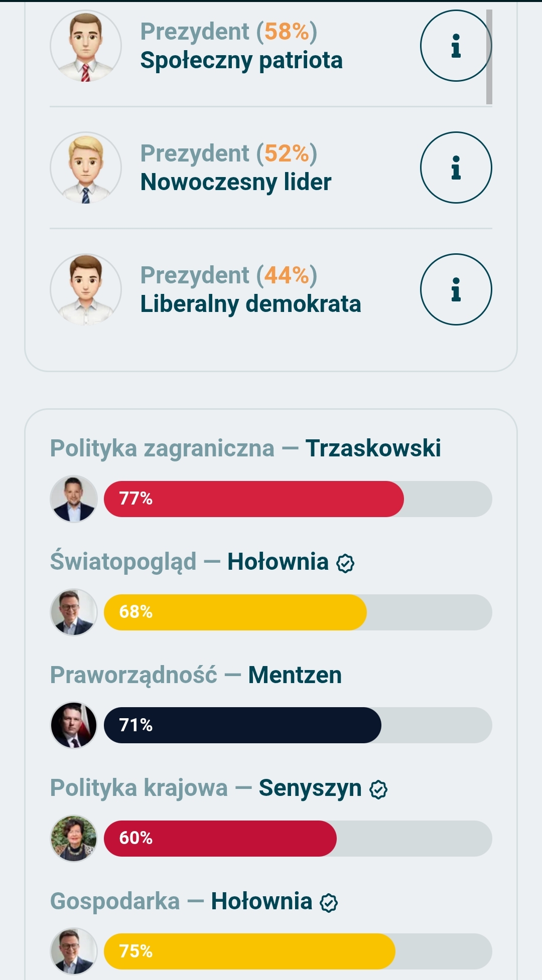Viewport: 542px width, 980px height.
Task: Select Liberalny demokrata 44% result
Action: tap(250, 289)
